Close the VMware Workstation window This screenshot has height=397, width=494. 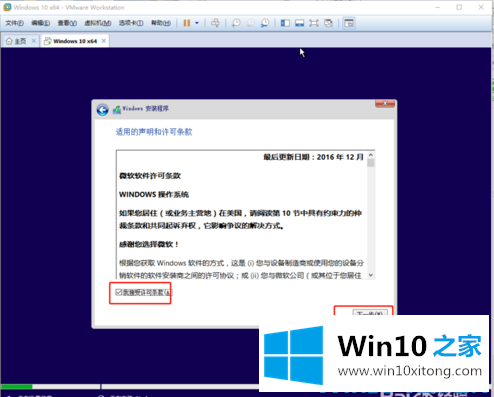(481, 7)
